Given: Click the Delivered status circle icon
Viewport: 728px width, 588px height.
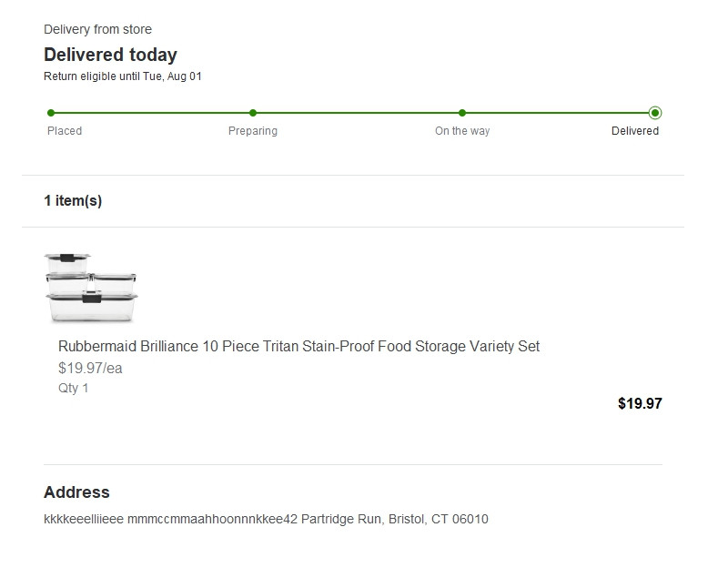Looking at the screenshot, I should [655, 113].
